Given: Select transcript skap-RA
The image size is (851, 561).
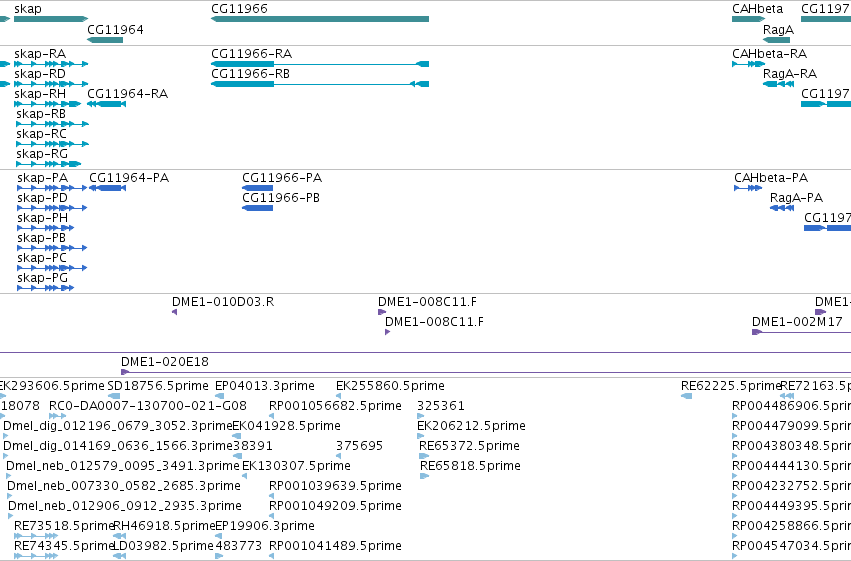Looking at the screenshot, I should pyautogui.click(x=51, y=64).
